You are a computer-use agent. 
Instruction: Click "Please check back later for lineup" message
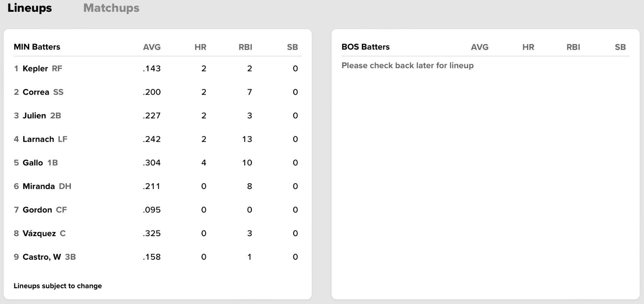[x=408, y=65]
